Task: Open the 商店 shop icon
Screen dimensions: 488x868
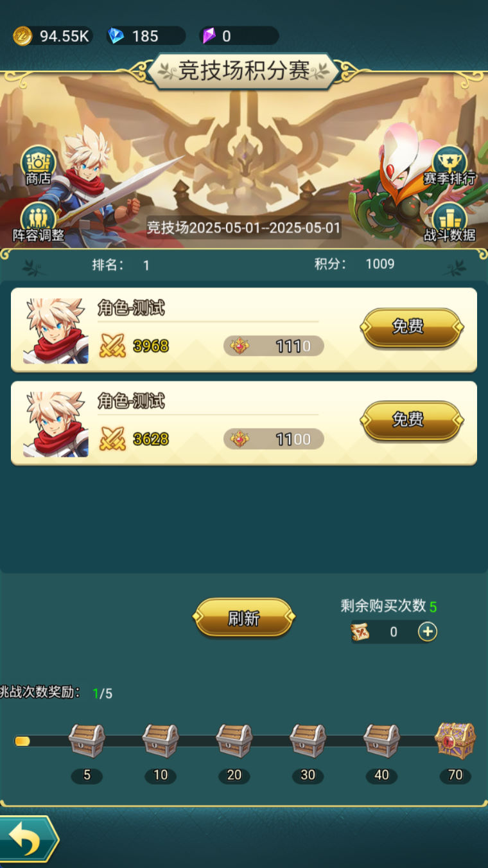Action: pyautogui.click(x=38, y=165)
